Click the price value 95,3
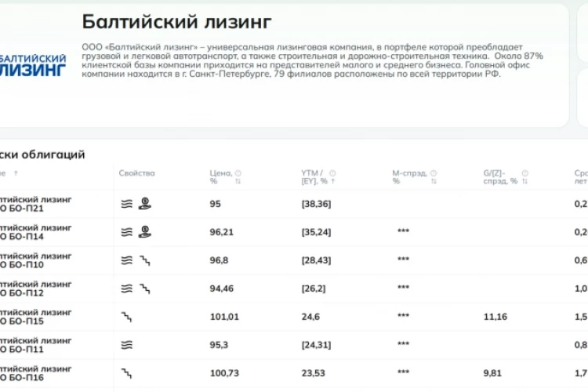The width and height of the screenshot is (588, 392). pos(219,345)
